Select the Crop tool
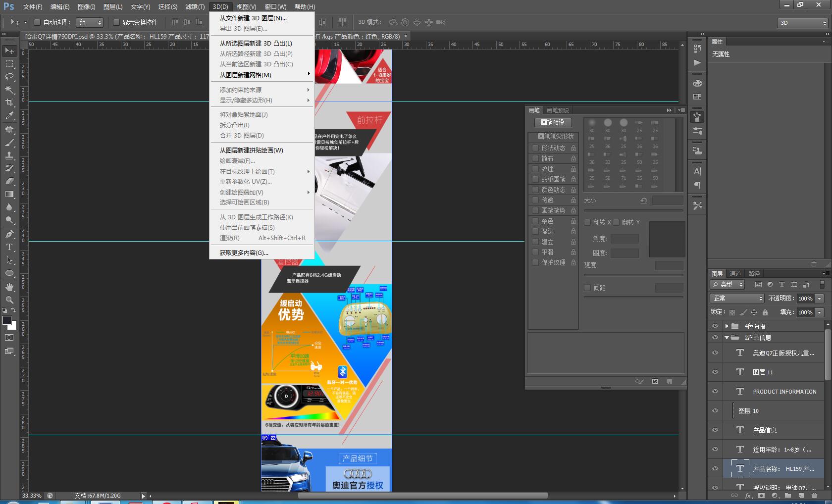 tap(9, 102)
